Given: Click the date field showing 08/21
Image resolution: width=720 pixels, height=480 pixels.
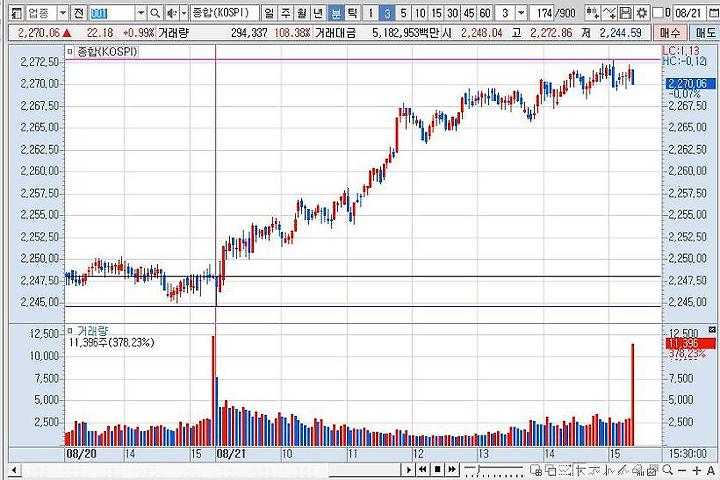Looking at the screenshot, I should [690, 13].
